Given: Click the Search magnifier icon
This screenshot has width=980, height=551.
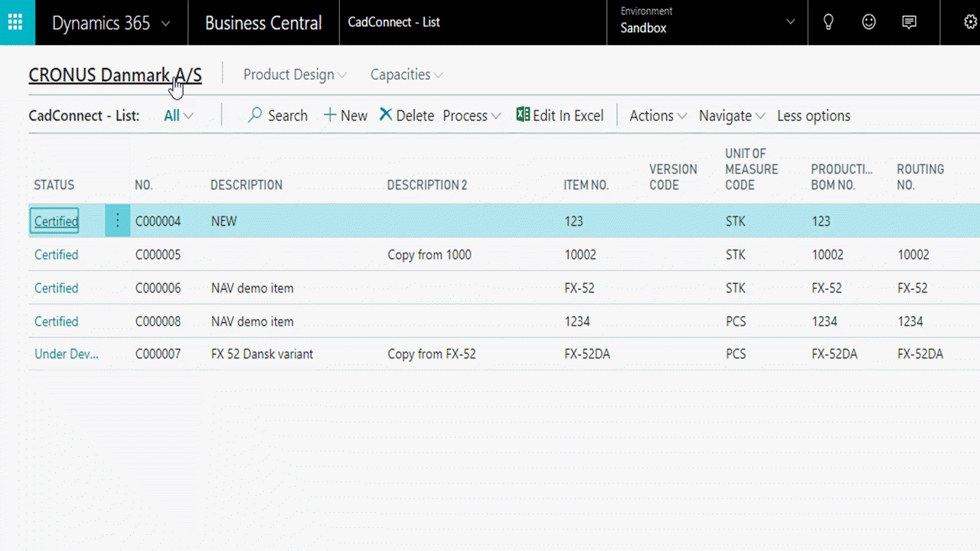Looking at the screenshot, I should pos(255,116).
